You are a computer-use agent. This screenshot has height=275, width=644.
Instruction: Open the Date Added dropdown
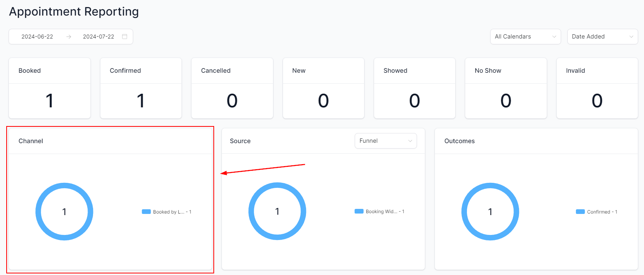pos(602,37)
